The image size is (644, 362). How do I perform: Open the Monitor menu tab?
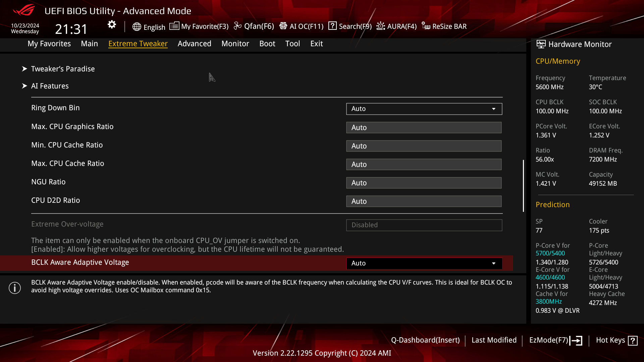click(x=235, y=44)
